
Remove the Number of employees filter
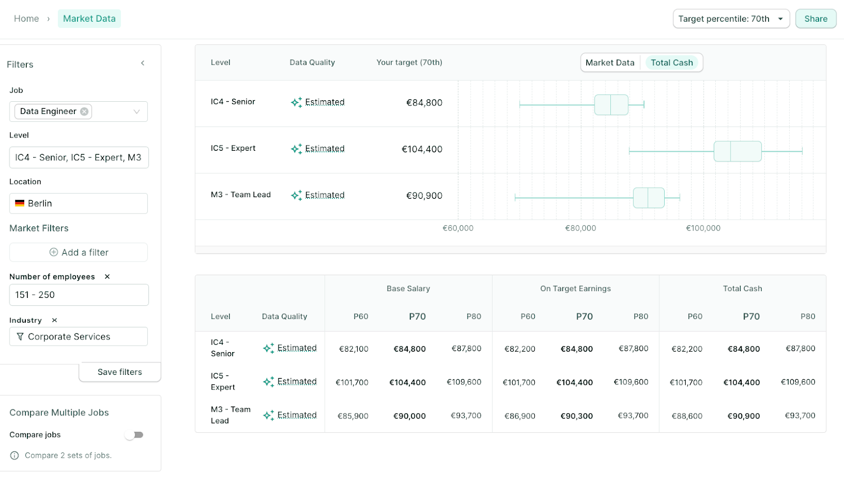[107, 276]
